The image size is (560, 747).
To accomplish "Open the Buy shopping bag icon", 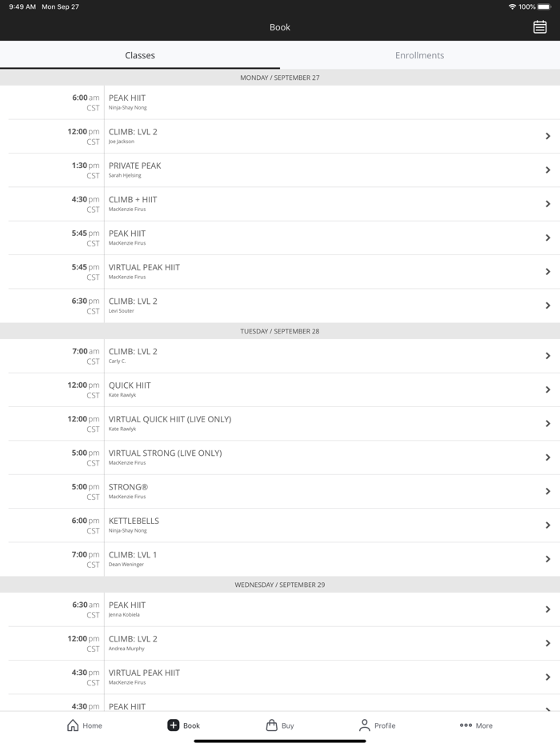I will [272, 725].
